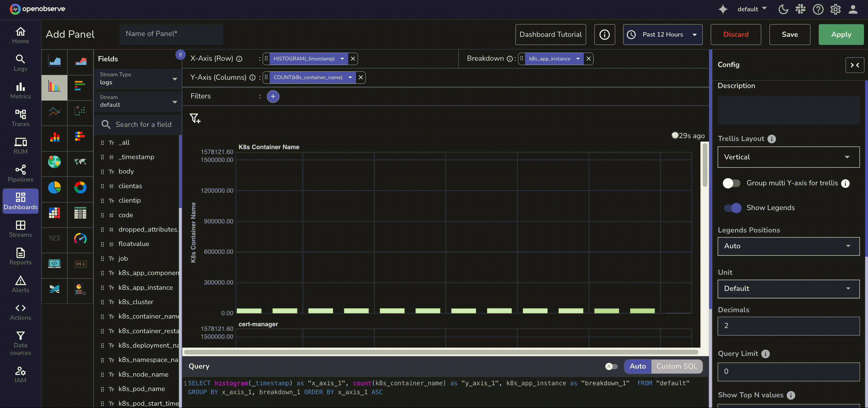The height and width of the screenshot is (408, 868).
Task: Expand the Trellis Layout Vertical dropdown
Action: (x=788, y=157)
